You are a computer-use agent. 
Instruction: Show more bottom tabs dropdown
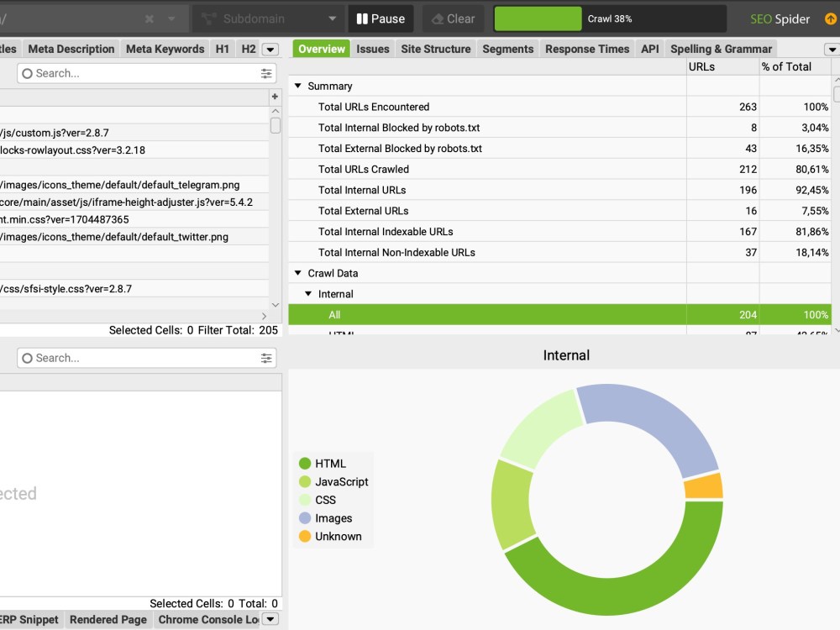tap(270, 619)
